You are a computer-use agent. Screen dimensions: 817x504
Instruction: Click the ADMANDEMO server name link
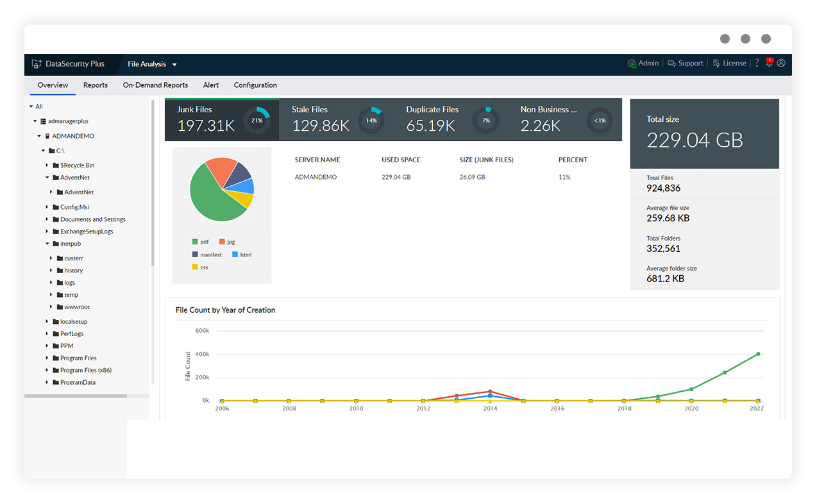point(316,176)
